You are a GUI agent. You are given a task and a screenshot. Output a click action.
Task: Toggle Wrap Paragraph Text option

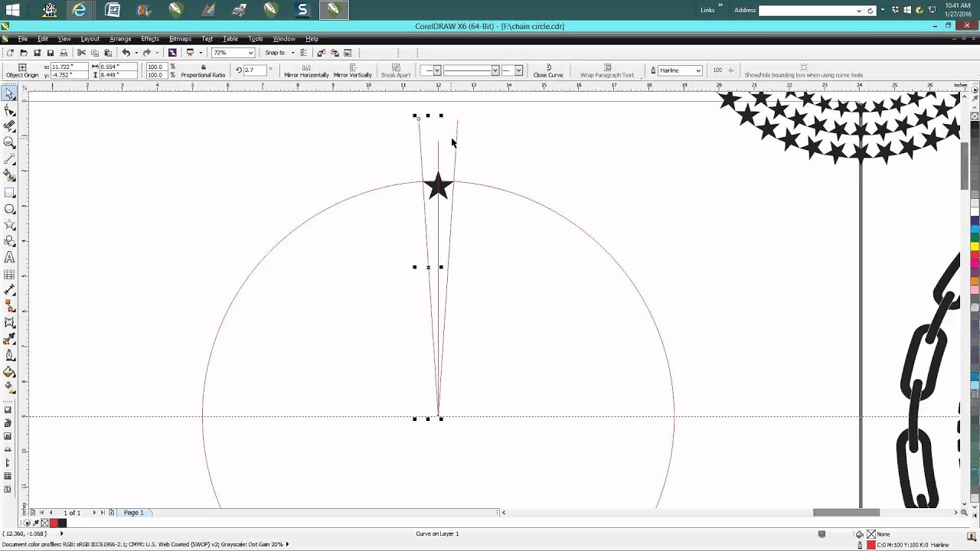click(x=607, y=70)
